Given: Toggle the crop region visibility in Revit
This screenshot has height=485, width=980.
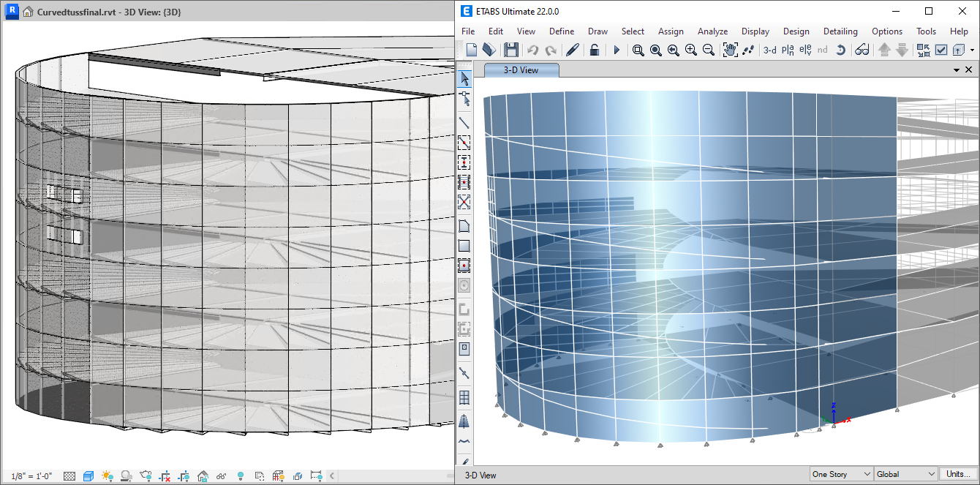Looking at the screenshot, I should click(184, 475).
